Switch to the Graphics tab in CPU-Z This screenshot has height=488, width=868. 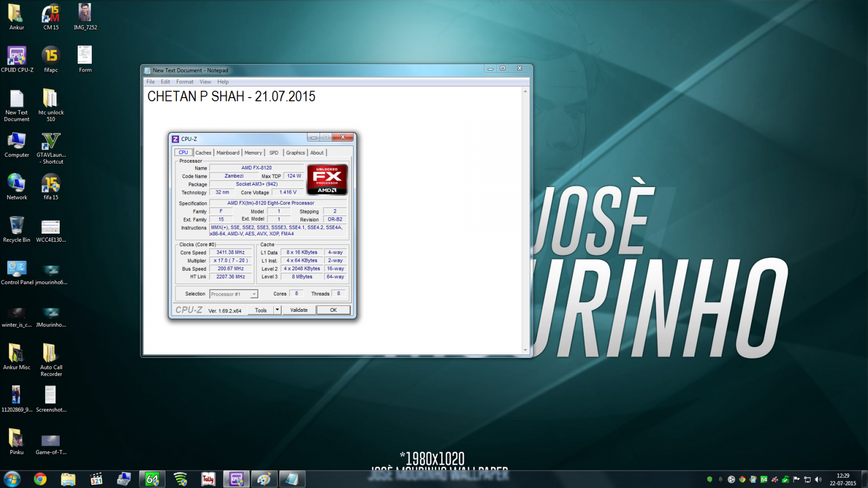296,153
